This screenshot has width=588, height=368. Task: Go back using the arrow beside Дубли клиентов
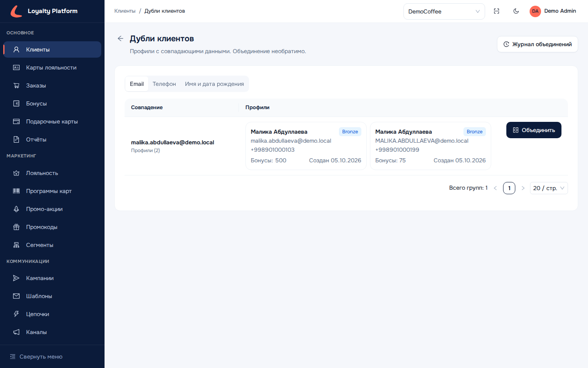point(120,38)
